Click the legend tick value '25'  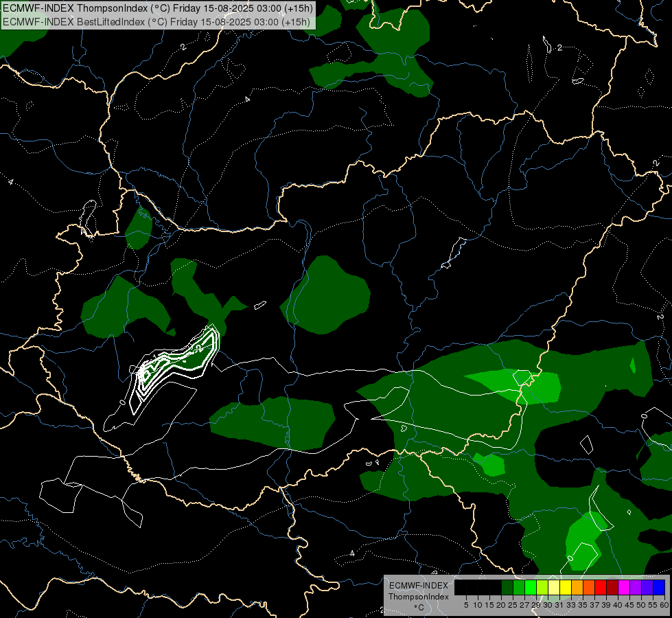[x=513, y=605]
